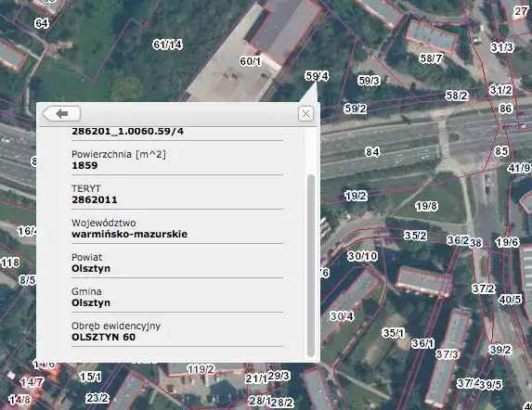Select parcel 85 near the crossing
This screenshot has height=410, width=532.
click(501, 151)
